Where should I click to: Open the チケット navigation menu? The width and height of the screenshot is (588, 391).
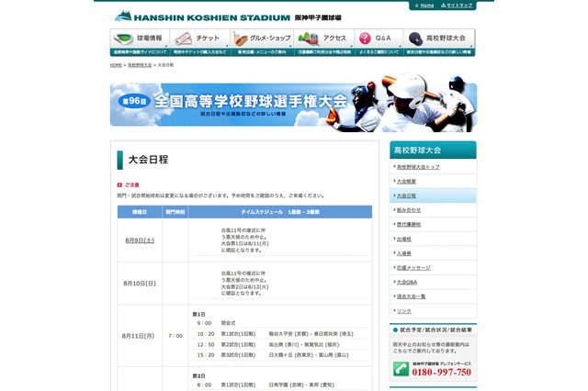pos(199,42)
